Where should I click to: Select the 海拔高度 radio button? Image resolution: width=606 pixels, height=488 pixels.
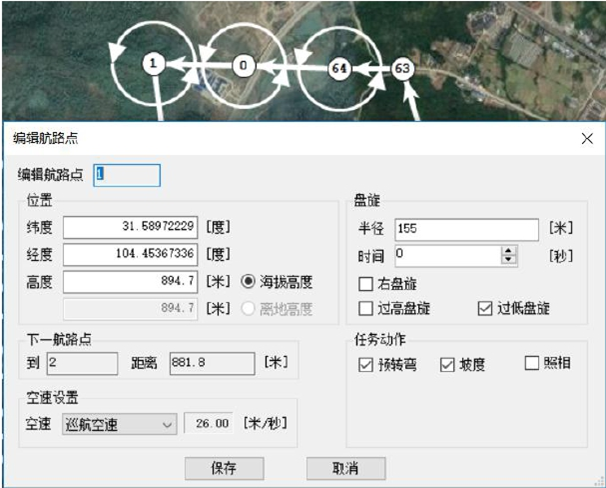pos(248,281)
